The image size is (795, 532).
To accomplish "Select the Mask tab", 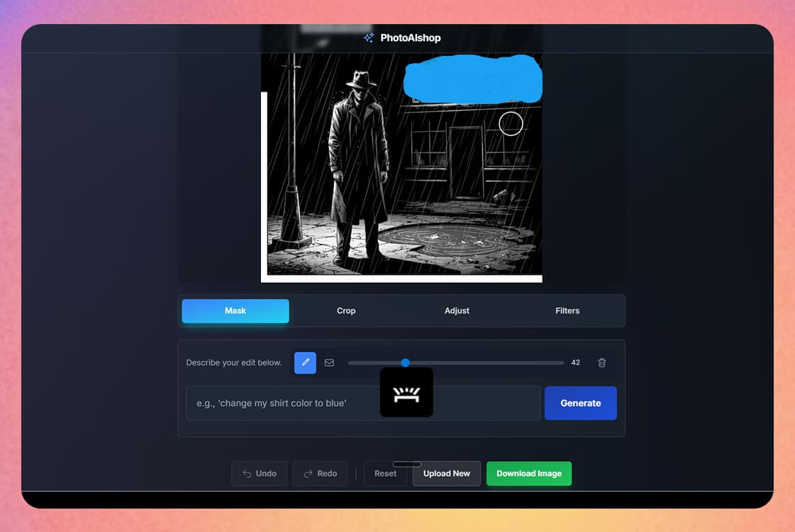I will pyautogui.click(x=235, y=311).
